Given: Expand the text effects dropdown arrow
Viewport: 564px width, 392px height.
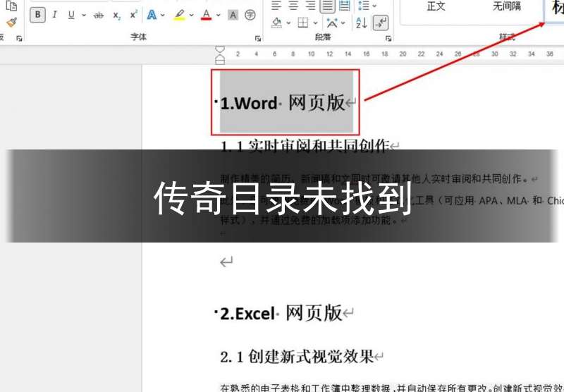Looking at the screenshot, I should 163,15.
